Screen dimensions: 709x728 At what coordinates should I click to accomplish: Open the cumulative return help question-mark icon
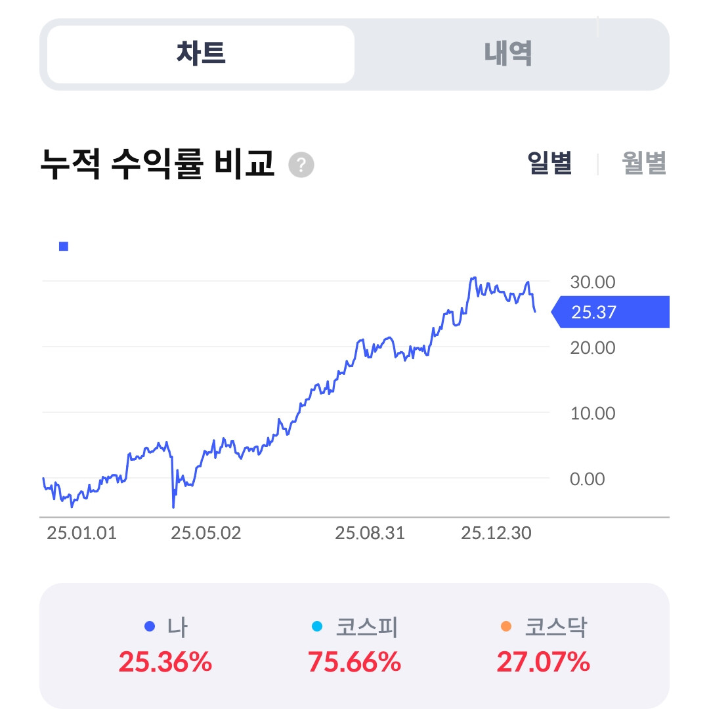[x=301, y=164]
